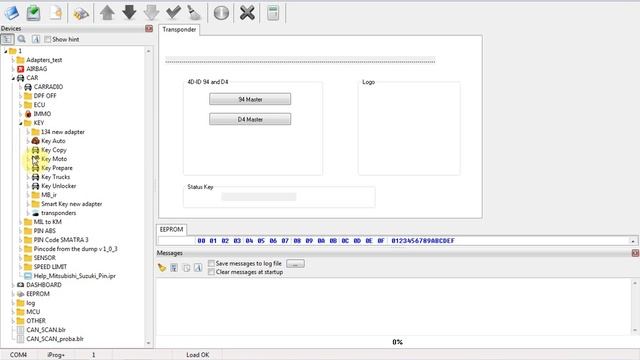Click the red AIRBAG icon in tree
Viewport: 640px width, 360px height.
[20, 69]
